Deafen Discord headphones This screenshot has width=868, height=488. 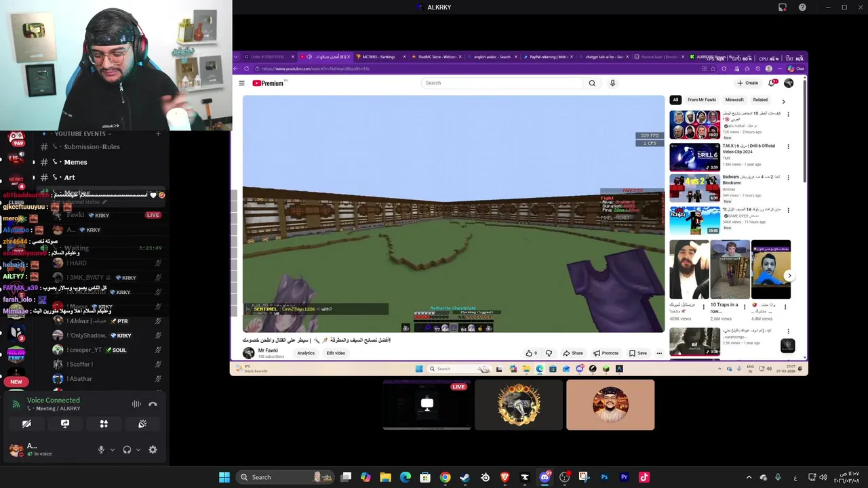point(127,449)
